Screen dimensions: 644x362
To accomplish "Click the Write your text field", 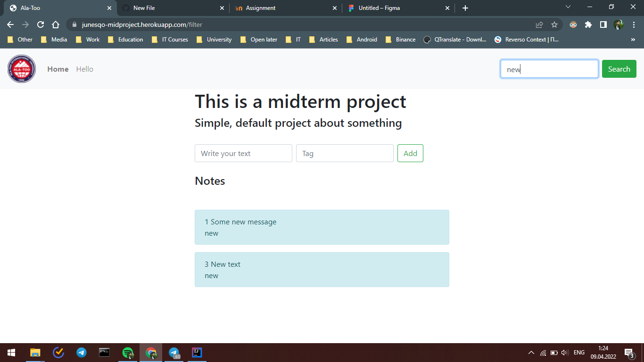I will pos(243,153).
